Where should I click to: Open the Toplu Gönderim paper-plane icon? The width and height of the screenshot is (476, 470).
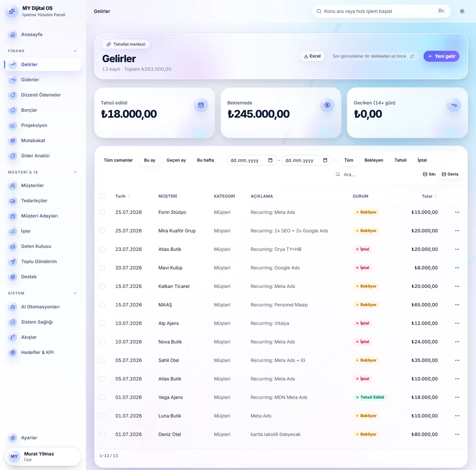[13, 261]
